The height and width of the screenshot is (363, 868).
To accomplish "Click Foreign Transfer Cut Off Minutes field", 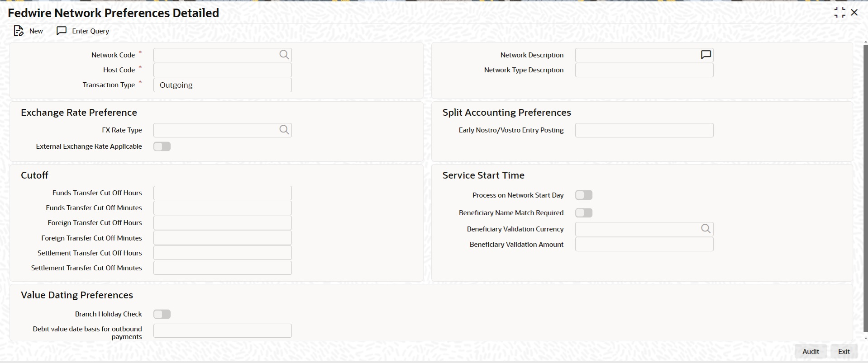I will pos(223,238).
